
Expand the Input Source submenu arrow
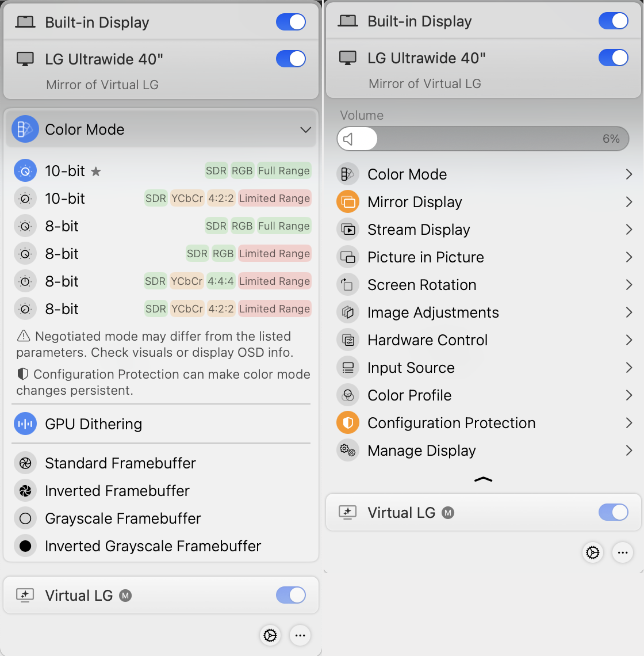(x=628, y=368)
